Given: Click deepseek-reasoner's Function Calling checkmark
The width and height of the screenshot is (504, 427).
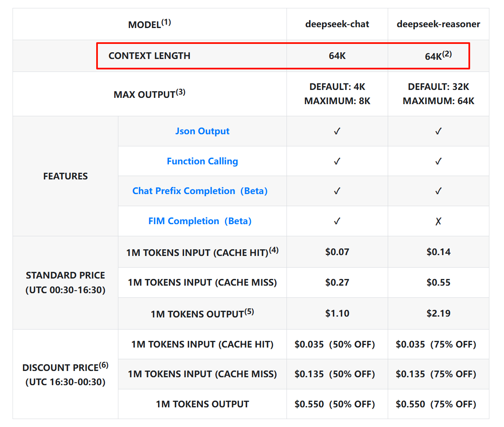Looking at the screenshot, I should tap(438, 161).
